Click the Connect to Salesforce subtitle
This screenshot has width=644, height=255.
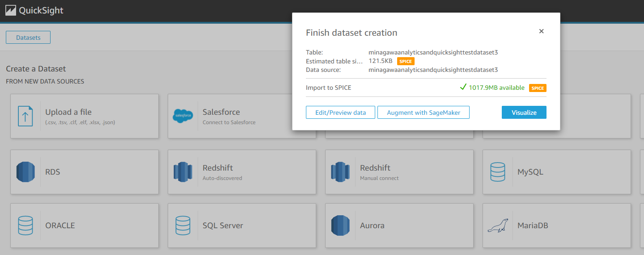[229, 122]
